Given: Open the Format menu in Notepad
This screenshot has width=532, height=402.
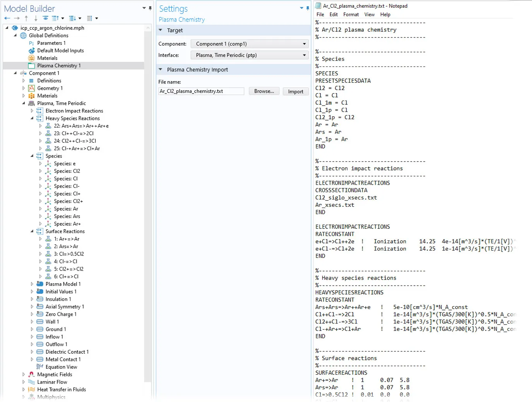Looking at the screenshot, I should tap(351, 15).
